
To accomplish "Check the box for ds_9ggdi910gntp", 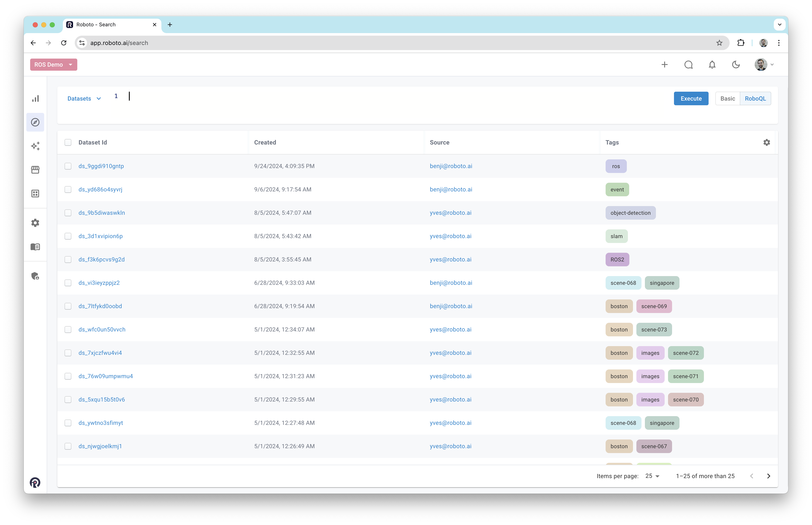I will point(68,166).
